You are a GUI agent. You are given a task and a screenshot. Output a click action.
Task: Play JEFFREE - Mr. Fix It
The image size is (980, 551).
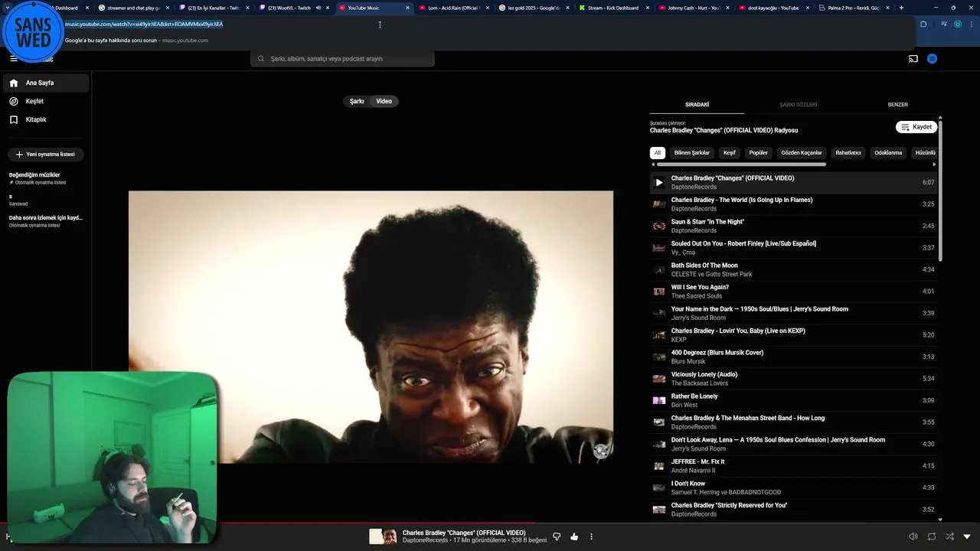[793, 466]
